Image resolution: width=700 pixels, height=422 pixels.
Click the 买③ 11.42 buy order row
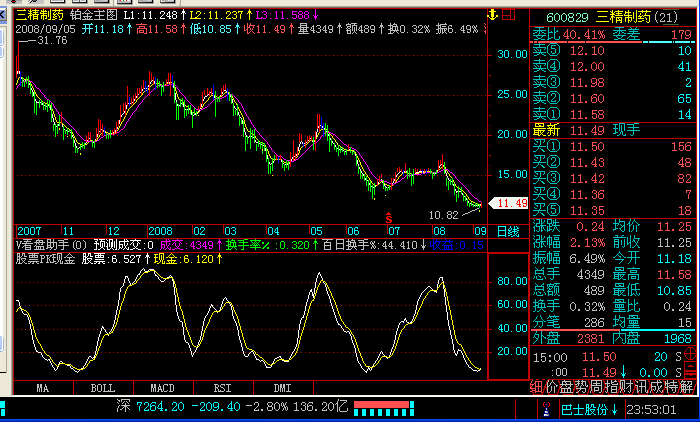tap(612, 179)
